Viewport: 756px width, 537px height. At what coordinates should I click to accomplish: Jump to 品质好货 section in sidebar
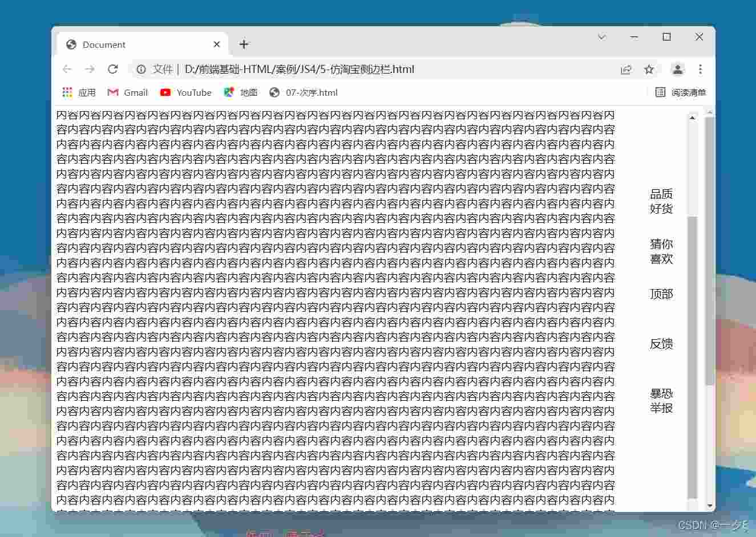tap(661, 201)
